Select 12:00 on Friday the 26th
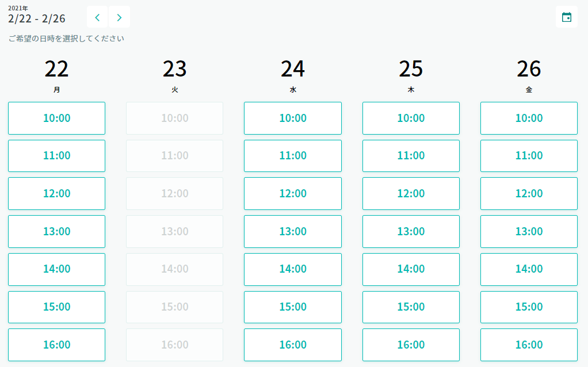 [529, 193]
